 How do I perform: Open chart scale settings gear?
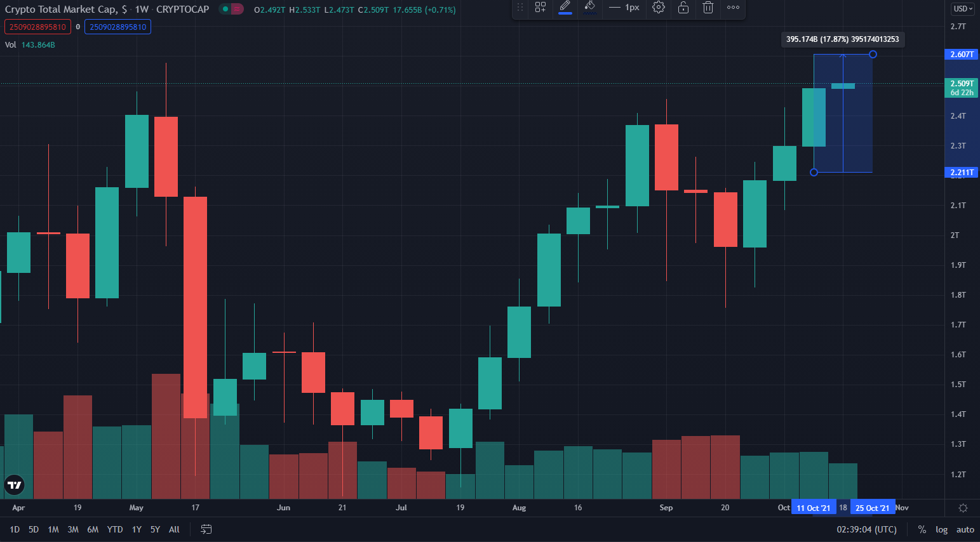[963, 508]
